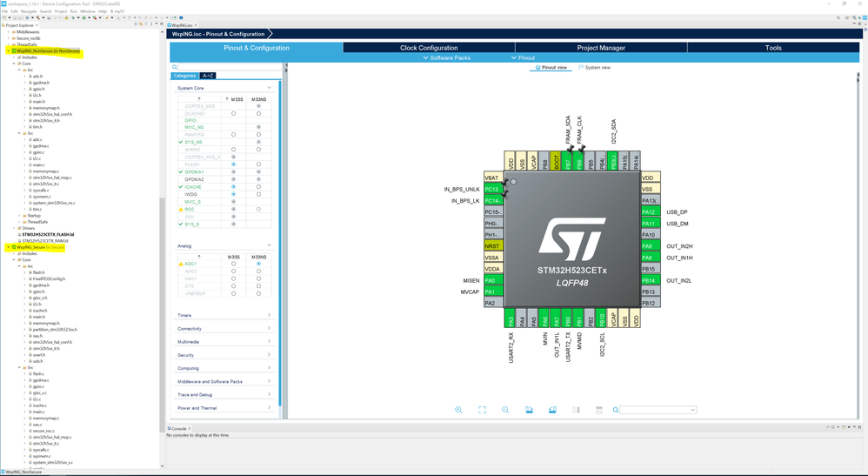This screenshot has width=868, height=476.
Task: Select M33NS radio for RCC
Action: click(x=258, y=210)
